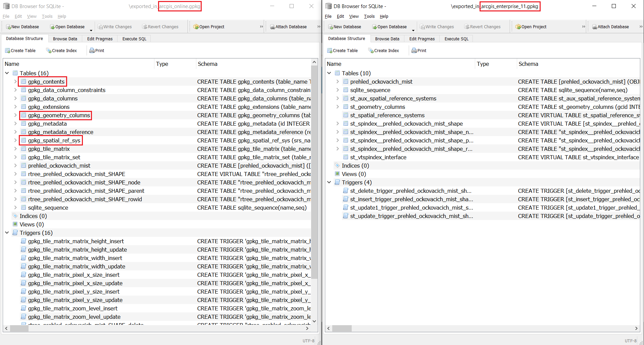The width and height of the screenshot is (644, 345).
Task: Click Schema column header in left window
Action: 254,64
